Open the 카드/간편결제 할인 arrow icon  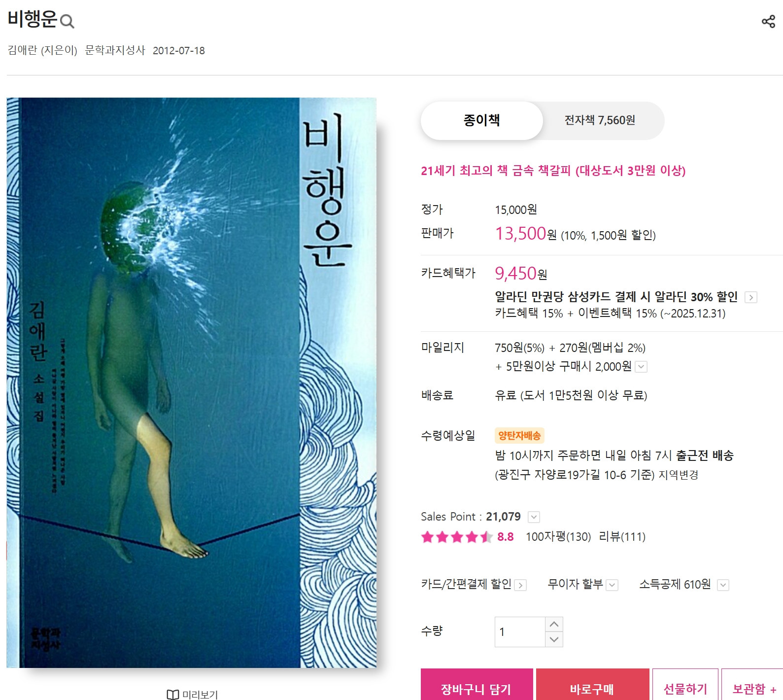(520, 585)
